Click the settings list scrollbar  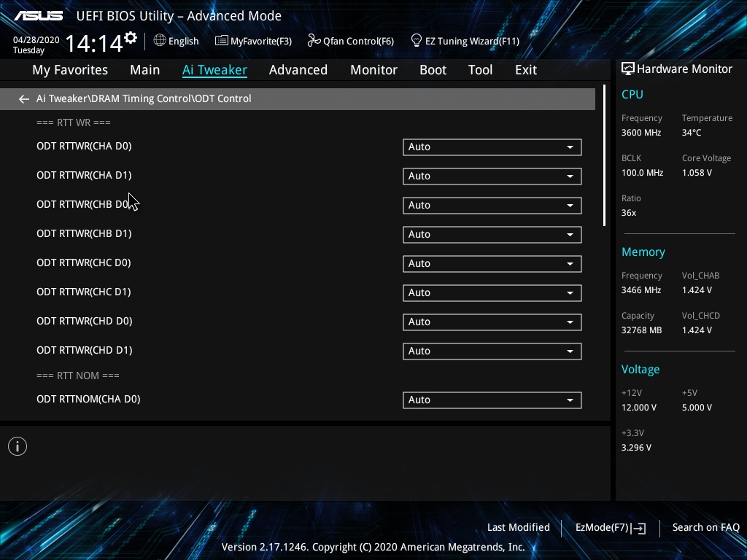tap(604, 156)
